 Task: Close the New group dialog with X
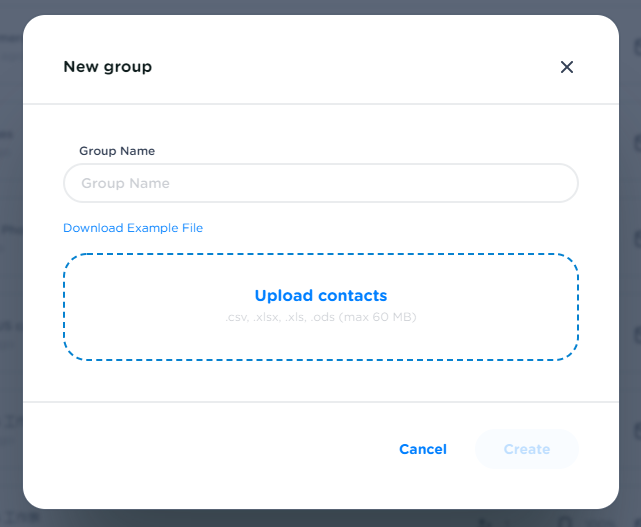[x=567, y=67]
